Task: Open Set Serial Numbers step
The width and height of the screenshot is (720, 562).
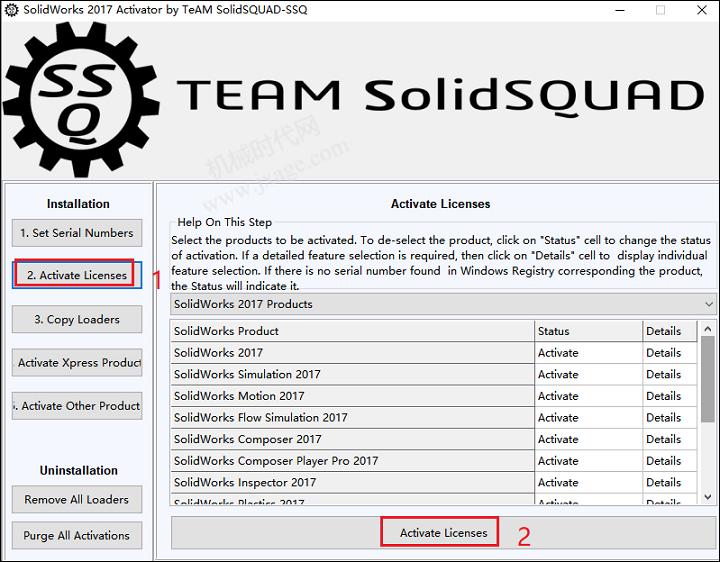Action: (x=77, y=233)
